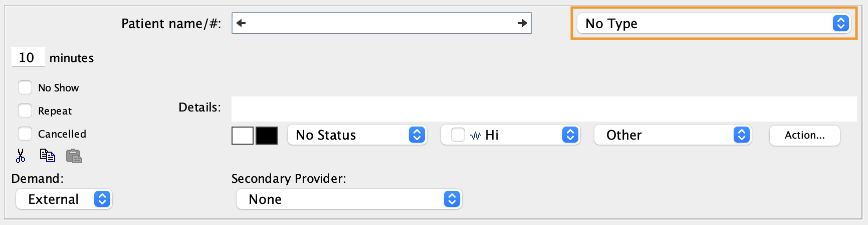Select the black color swatch
This screenshot has width=868, height=225.
pyautogui.click(x=267, y=136)
